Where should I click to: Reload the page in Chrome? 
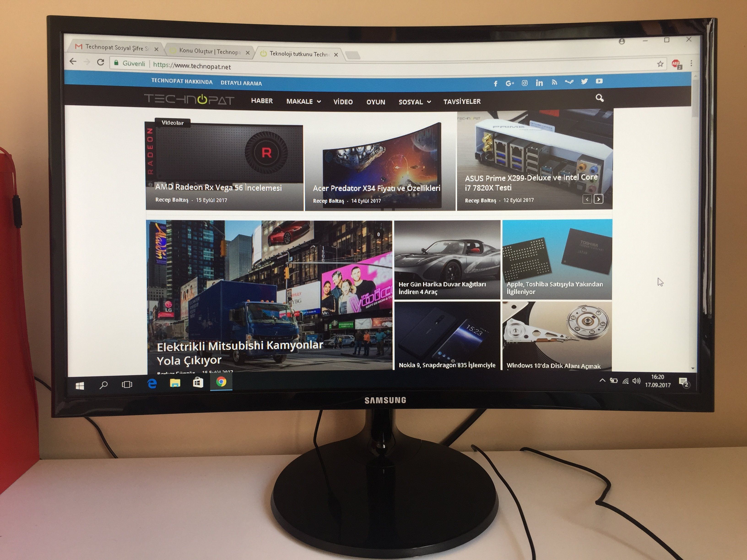pyautogui.click(x=100, y=62)
